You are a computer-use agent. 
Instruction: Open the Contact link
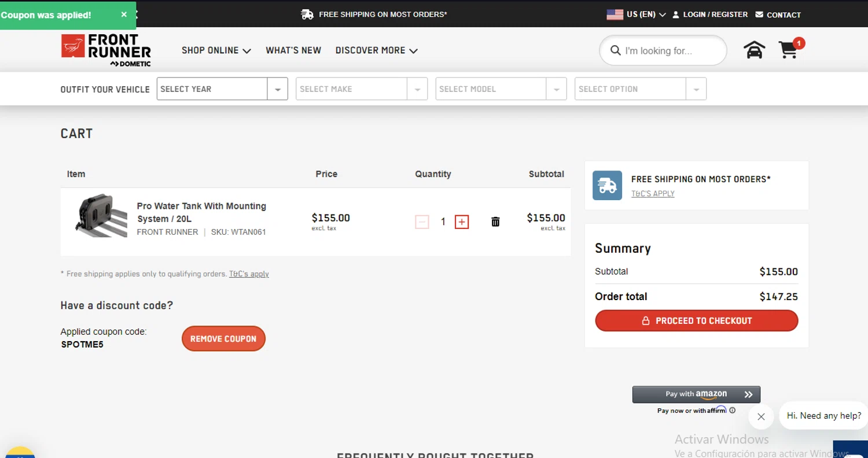[x=778, y=14]
